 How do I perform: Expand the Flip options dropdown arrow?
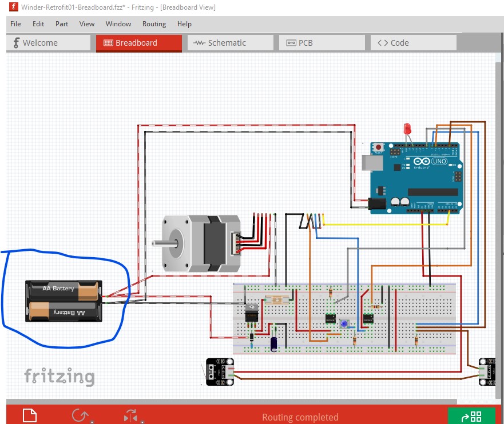point(142,422)
